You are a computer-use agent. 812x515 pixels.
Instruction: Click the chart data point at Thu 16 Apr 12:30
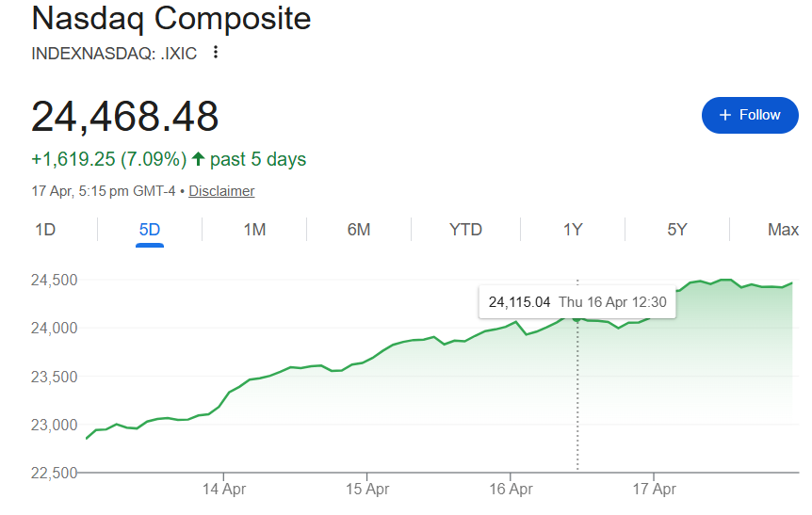coord(577,319)
